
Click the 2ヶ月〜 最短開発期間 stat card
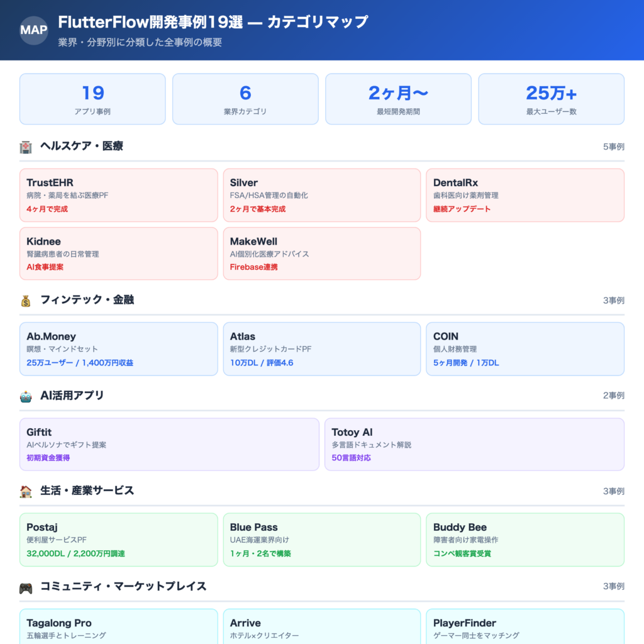pos(397,99)
